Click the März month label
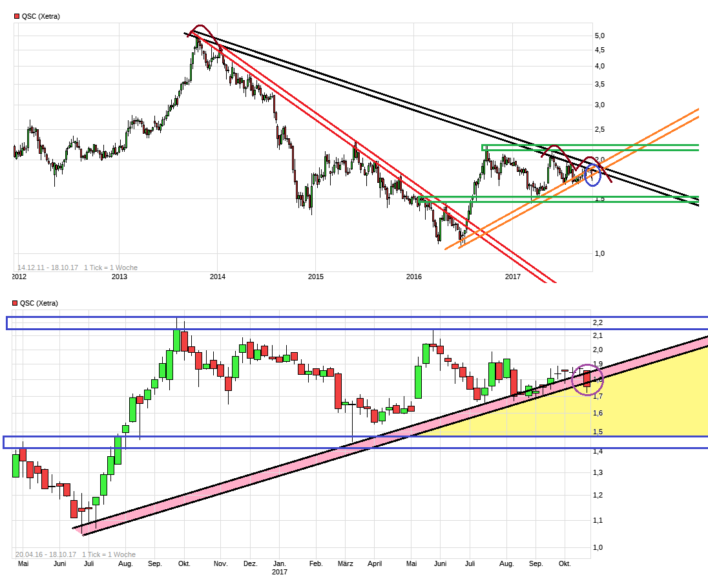 (x=346, y=563)
